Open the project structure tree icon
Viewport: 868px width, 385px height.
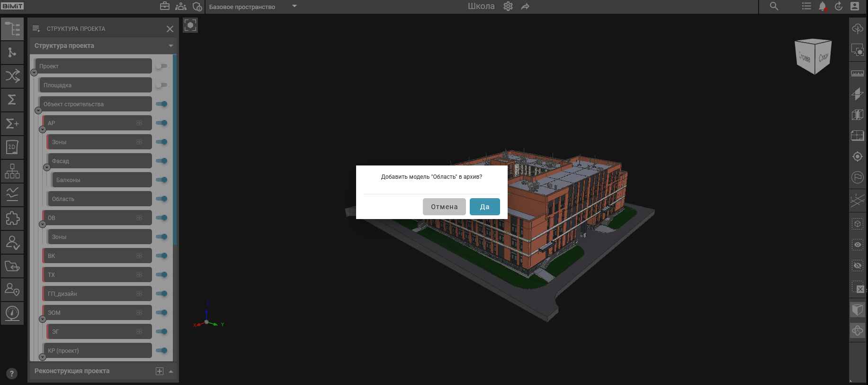[12, 29]
